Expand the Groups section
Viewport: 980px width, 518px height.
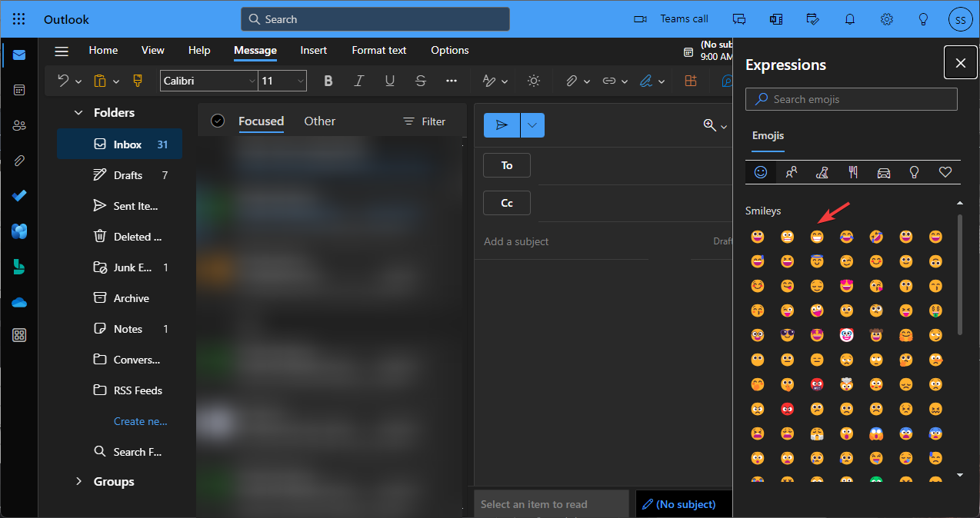tap(78, 482)
